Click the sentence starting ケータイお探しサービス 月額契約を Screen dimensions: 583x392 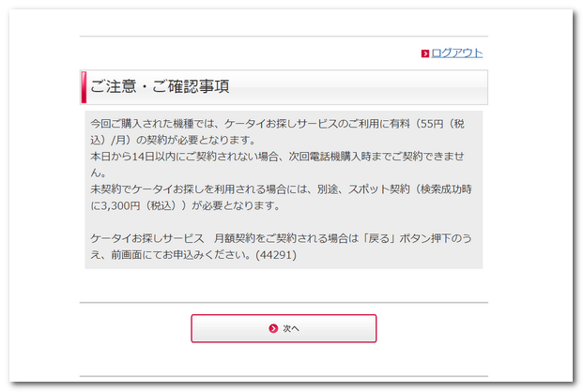(281, 247)
